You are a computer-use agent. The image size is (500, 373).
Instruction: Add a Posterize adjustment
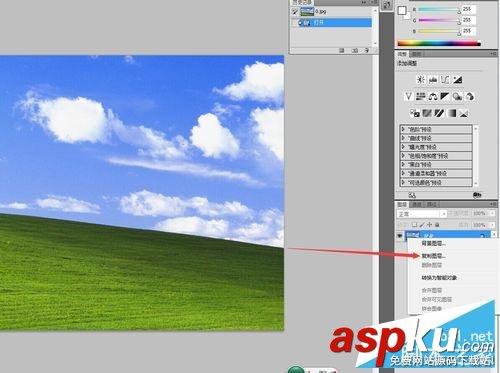click(427, 113)
